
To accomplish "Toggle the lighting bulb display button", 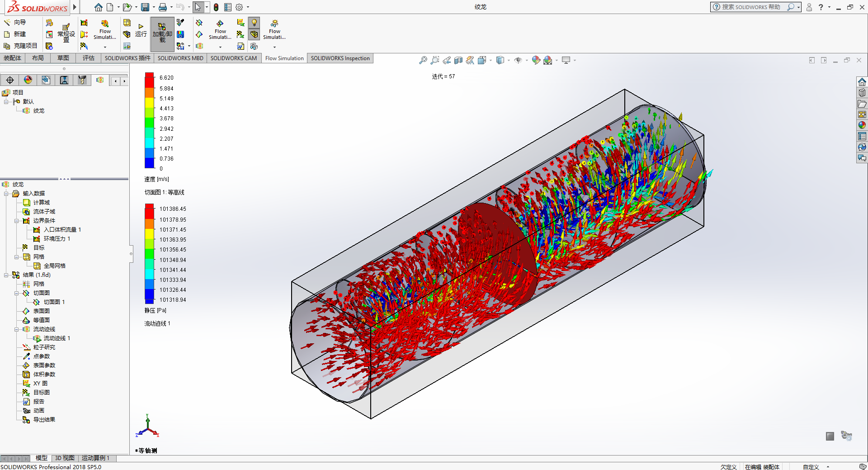I will click(x=255, y=23).
